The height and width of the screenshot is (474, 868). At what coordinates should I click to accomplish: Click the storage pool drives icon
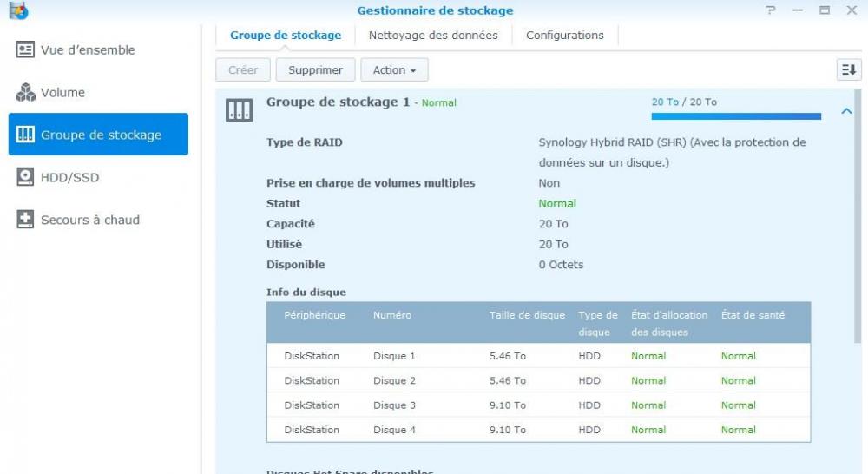[x=240, y=110]
